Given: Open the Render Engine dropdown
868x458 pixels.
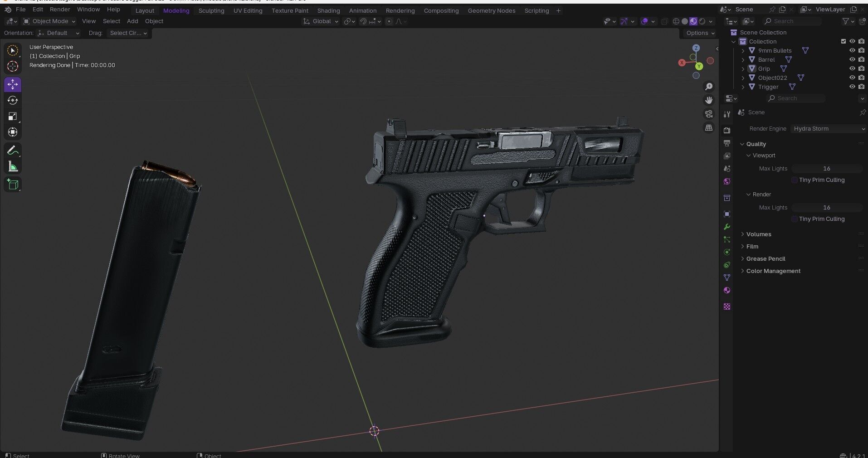Looking at the screenshot, I should tap(829, 129).
